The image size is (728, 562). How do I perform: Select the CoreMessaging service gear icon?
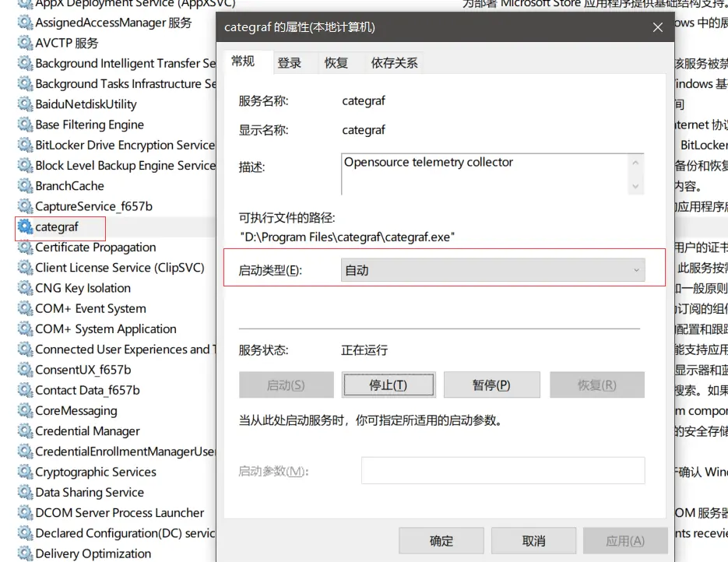25,411
